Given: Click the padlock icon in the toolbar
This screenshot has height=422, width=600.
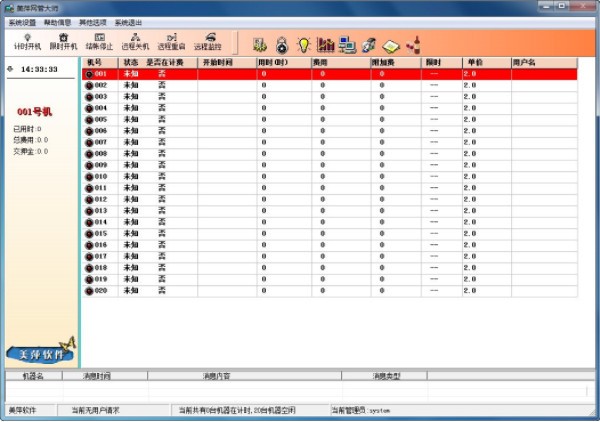Looking at the screenshot, I should [x=282, y=45].
